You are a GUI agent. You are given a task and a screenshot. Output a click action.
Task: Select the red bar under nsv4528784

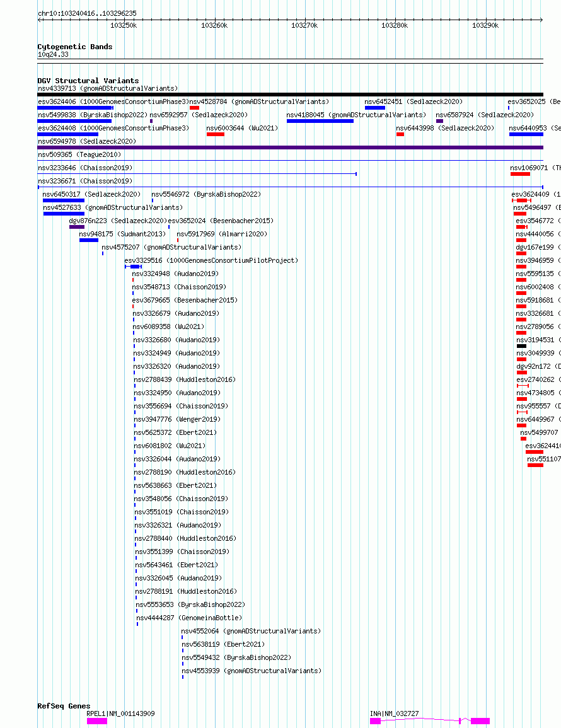pos(194,108)
